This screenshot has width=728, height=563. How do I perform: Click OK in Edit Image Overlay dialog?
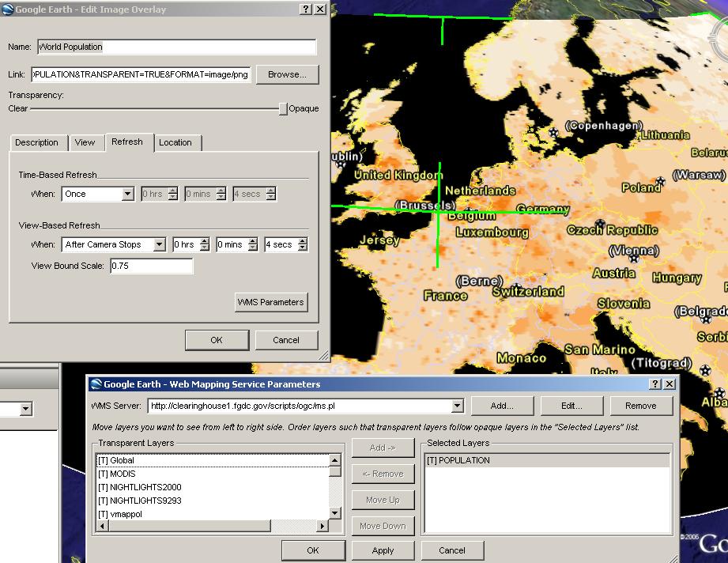pos(217,340)
